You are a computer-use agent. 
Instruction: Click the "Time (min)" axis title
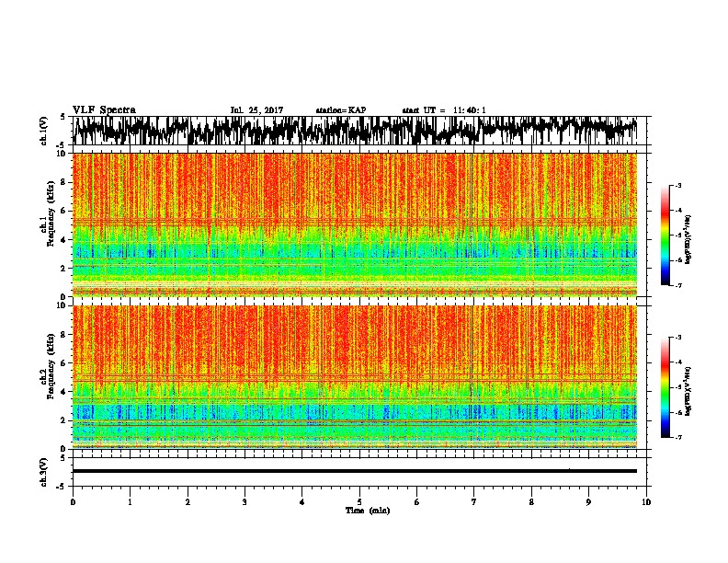click(x=368, y=511)
